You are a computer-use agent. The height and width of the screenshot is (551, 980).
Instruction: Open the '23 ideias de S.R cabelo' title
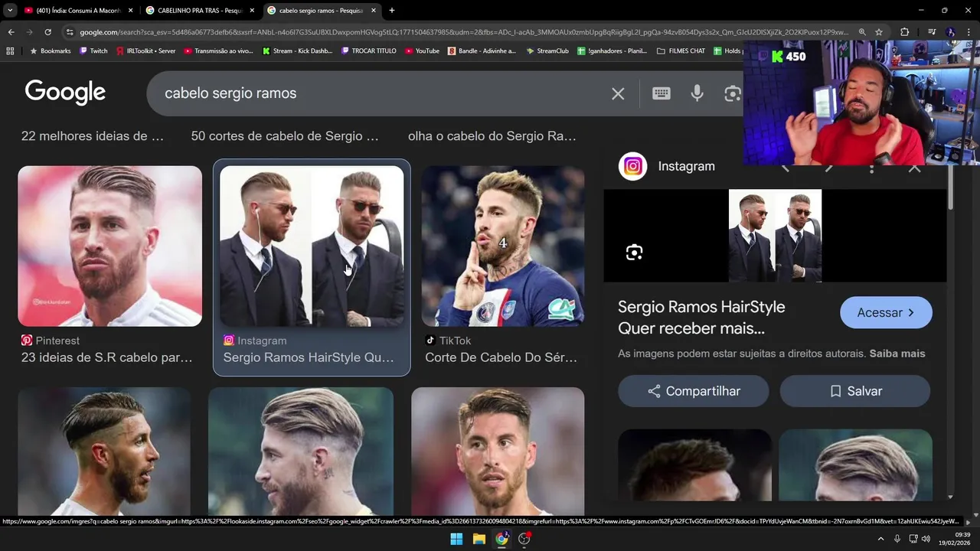pyautogui.click(x=106, y=357)
